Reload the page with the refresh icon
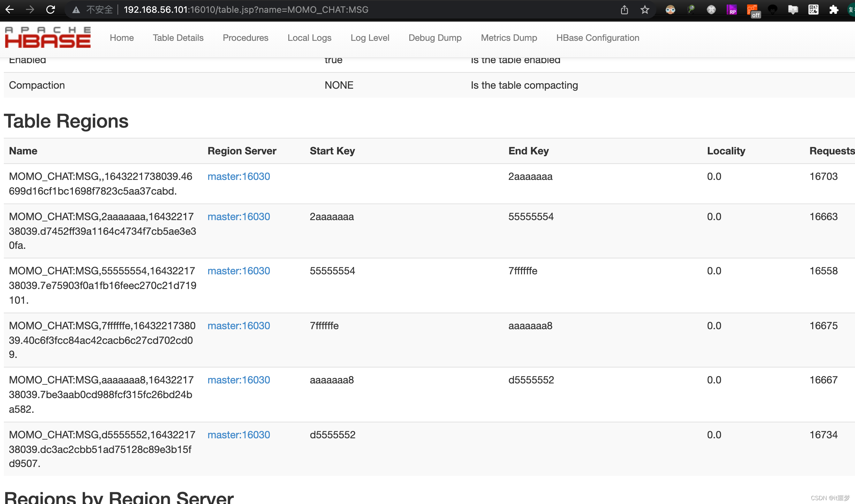Viewport: 855px width, 504px height. pyautogui.click(x=50, y=10)
